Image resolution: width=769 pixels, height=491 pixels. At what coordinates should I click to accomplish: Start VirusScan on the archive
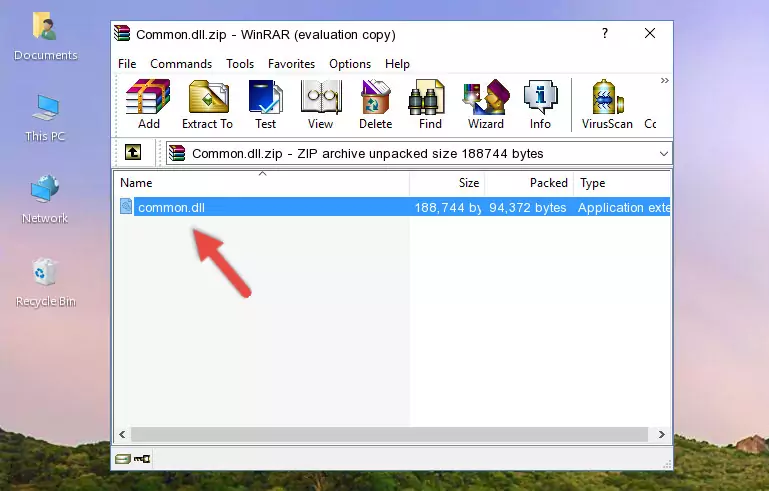click(607, 104)
